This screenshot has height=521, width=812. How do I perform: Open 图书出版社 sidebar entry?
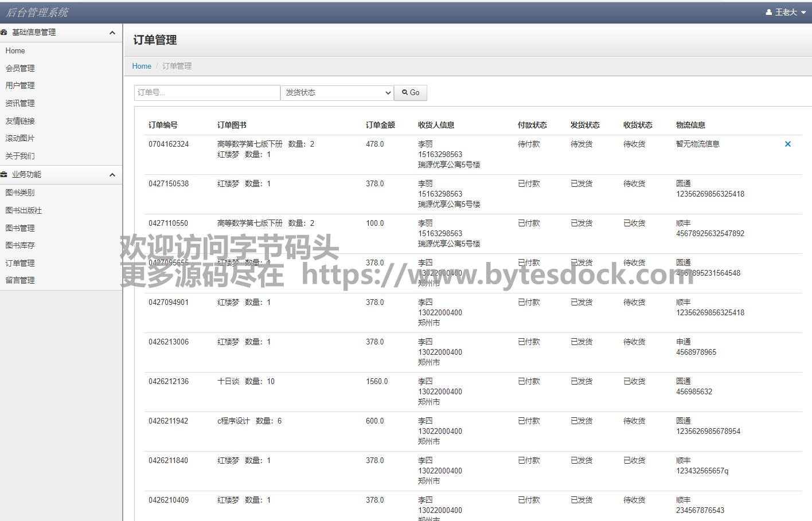[x=24, y=210]
